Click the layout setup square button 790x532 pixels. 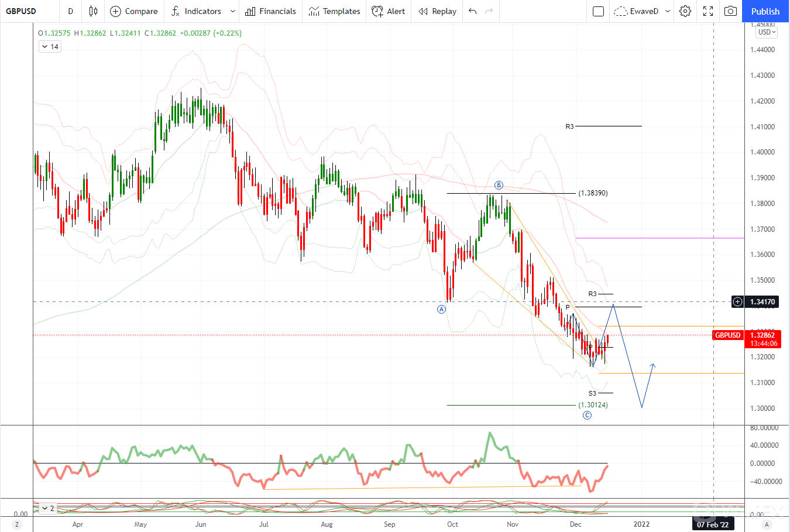[x=598, y=11]
